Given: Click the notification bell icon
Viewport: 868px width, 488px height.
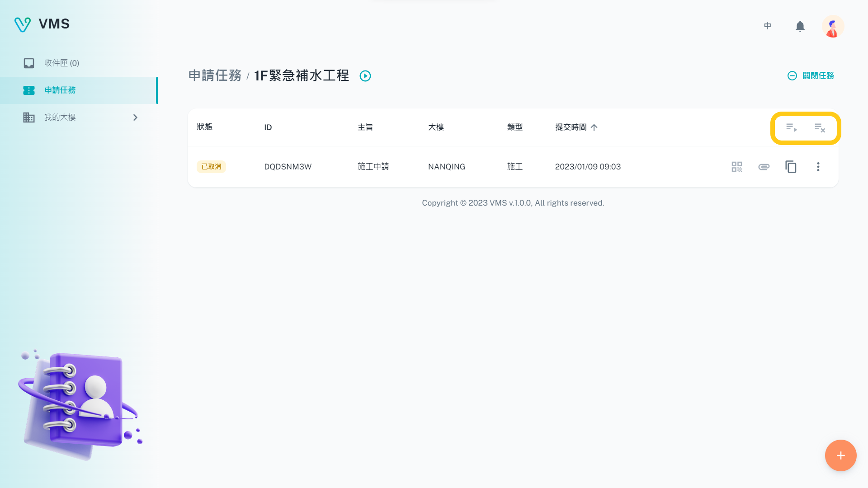Looking at the screenshot, I should (800, 26).
